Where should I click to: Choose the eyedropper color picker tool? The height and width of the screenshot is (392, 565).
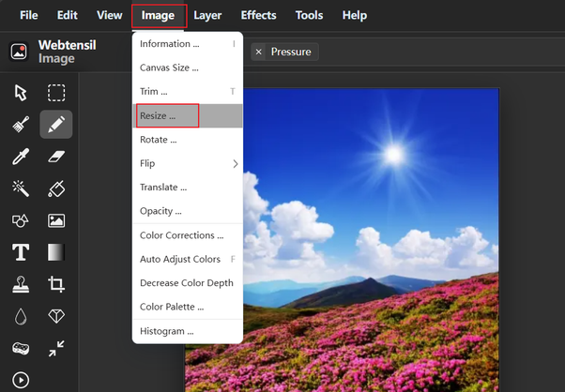tap(21, 157)
